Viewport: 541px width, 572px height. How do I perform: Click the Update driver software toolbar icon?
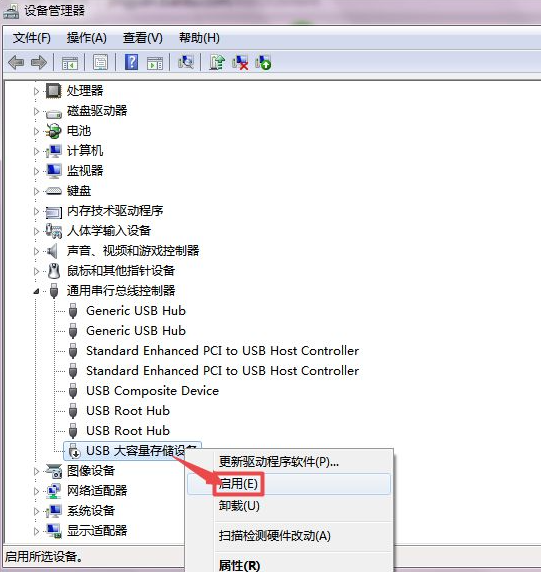coord(217,62)
